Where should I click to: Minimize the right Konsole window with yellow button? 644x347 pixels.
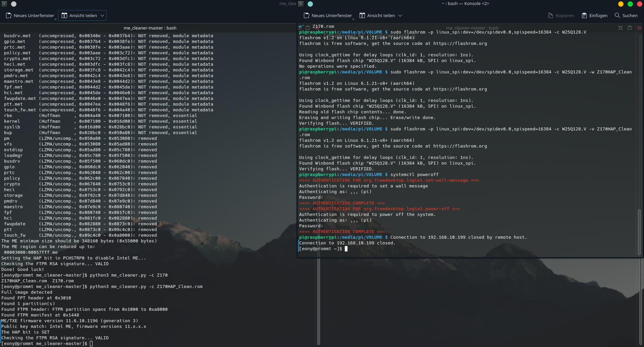[x=621, y=4]
